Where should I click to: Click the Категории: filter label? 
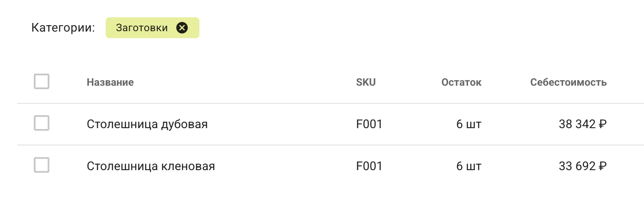63,28
